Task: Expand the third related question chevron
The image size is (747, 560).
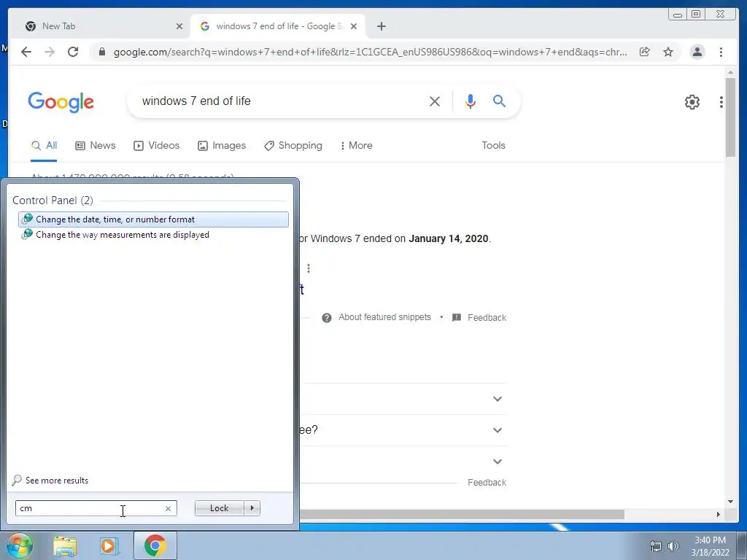Action: tap(498, 462)
